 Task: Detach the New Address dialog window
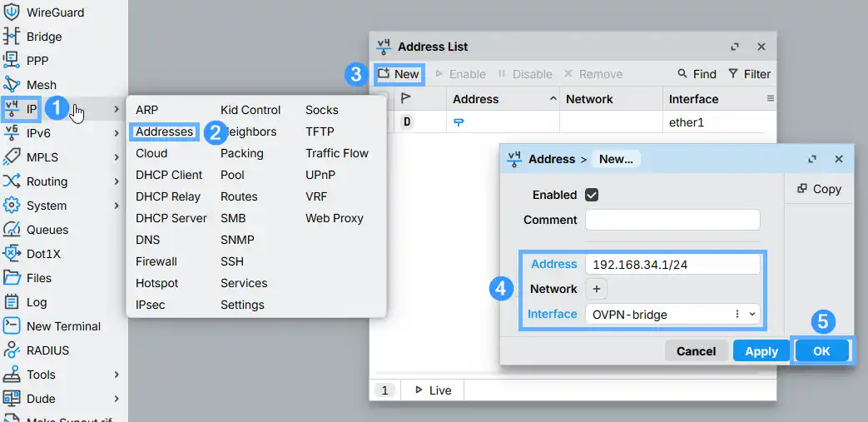pos(812,160)
